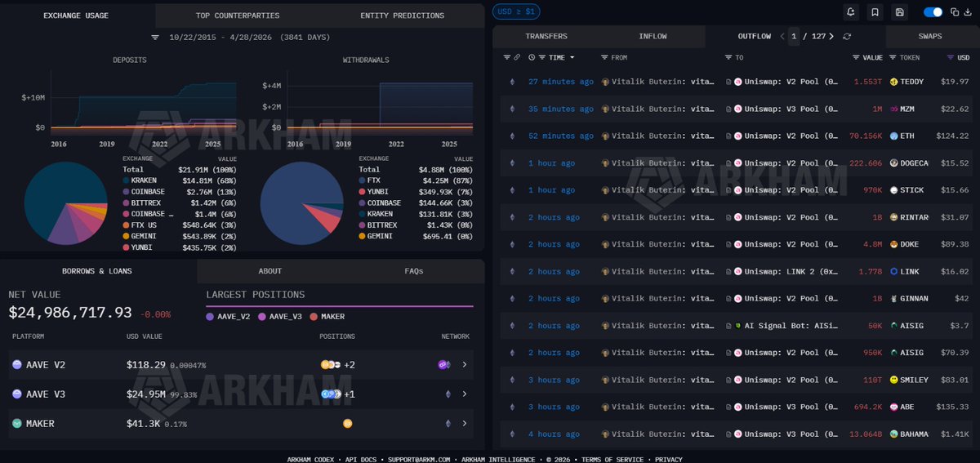Go to next page with the right chevron

(x=831, y=36)
